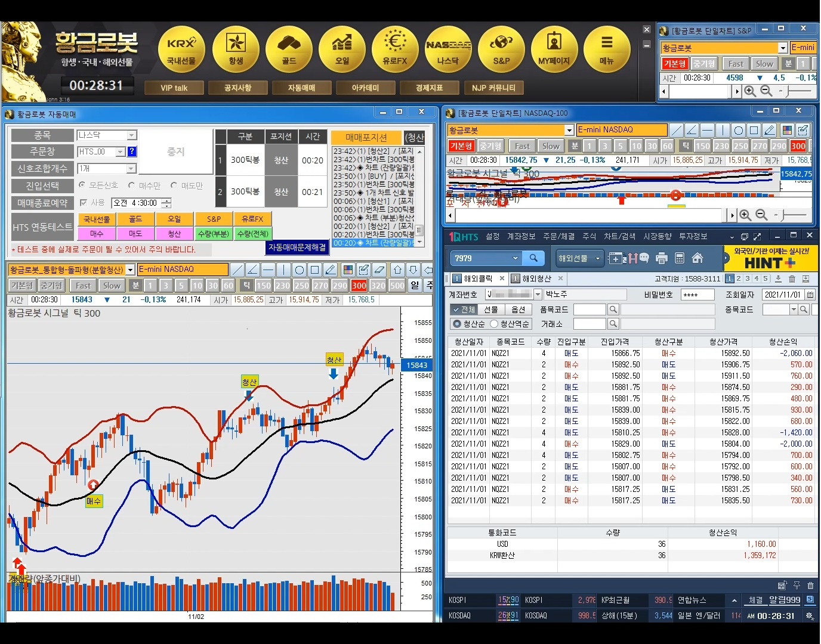
Task: Select angle line tool in main chart toolbar
Action: coord(252,270)
